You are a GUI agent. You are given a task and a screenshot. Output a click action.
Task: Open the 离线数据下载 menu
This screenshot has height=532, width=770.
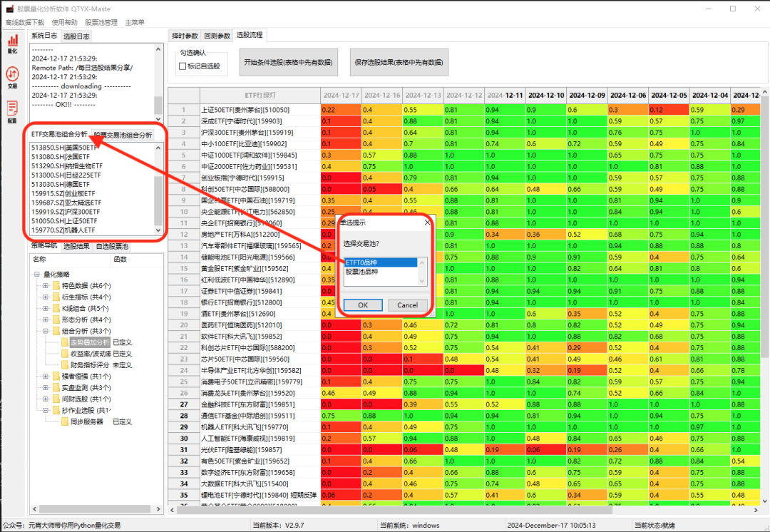(24, 22)
